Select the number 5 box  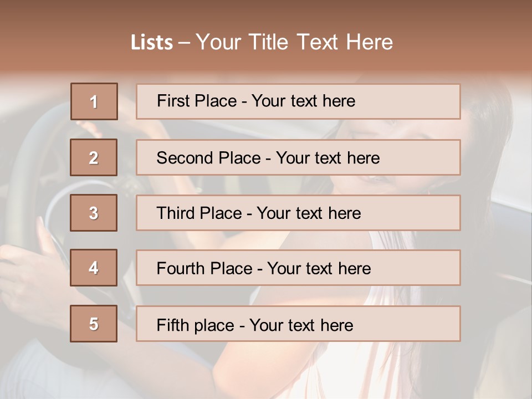pyautogui.click(x=94, y=324)
